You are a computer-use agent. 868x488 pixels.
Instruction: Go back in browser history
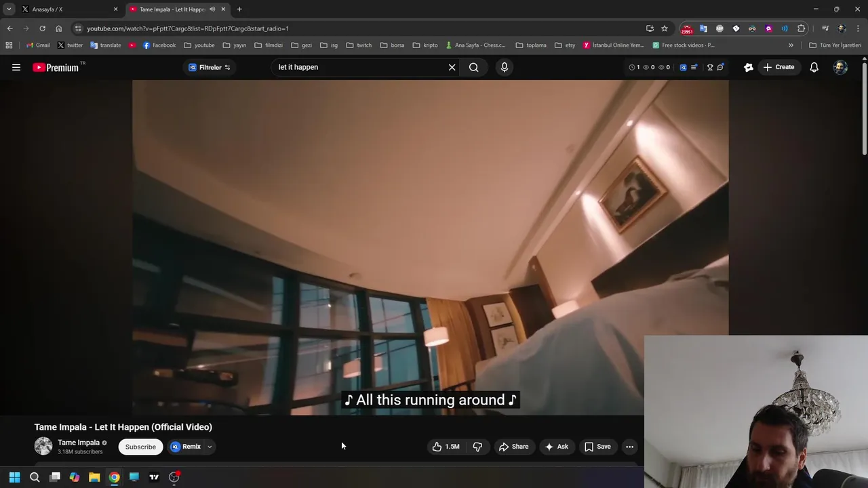[x=9, y=28]
